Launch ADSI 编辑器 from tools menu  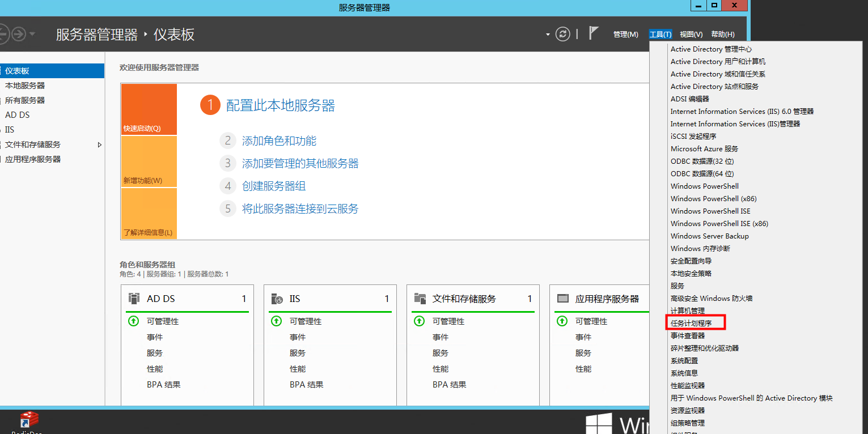click(x=689, y=99)
